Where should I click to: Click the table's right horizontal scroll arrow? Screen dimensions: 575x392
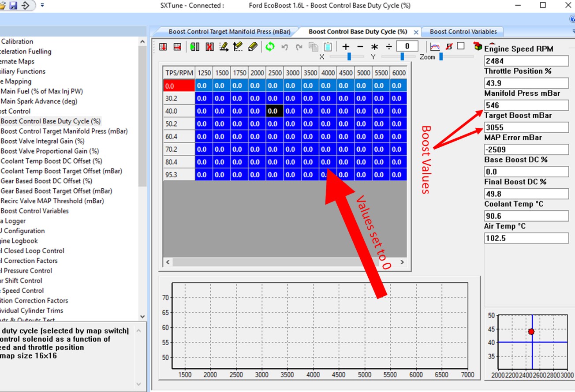point(402,262)
